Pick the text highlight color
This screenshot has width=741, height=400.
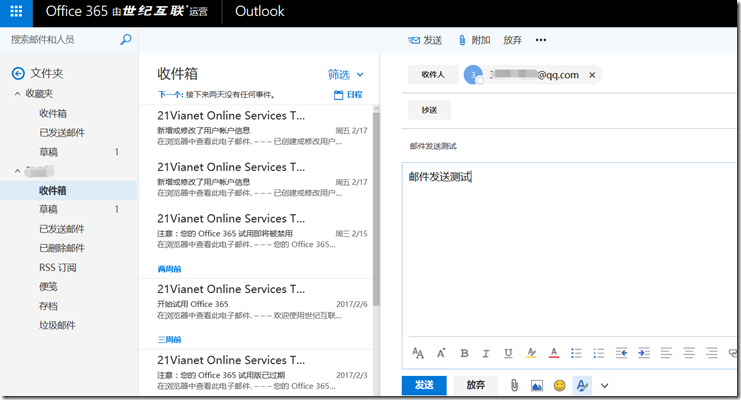(531, 353)
